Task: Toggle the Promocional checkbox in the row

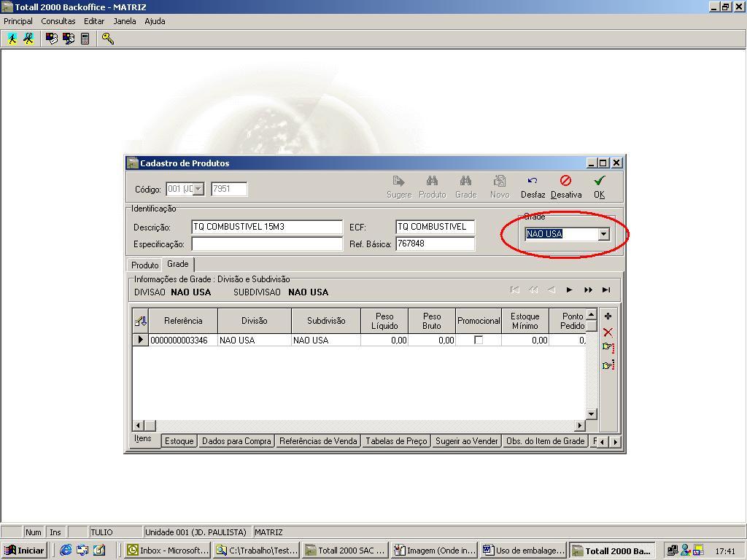Action: point(479,340)
